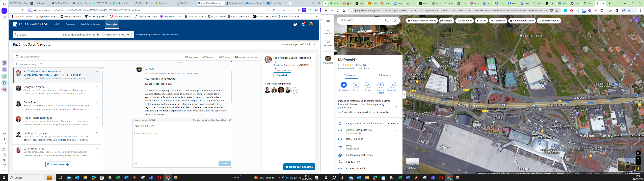Click Opera's snapshot camera icon in address bar

click(274, 10)
